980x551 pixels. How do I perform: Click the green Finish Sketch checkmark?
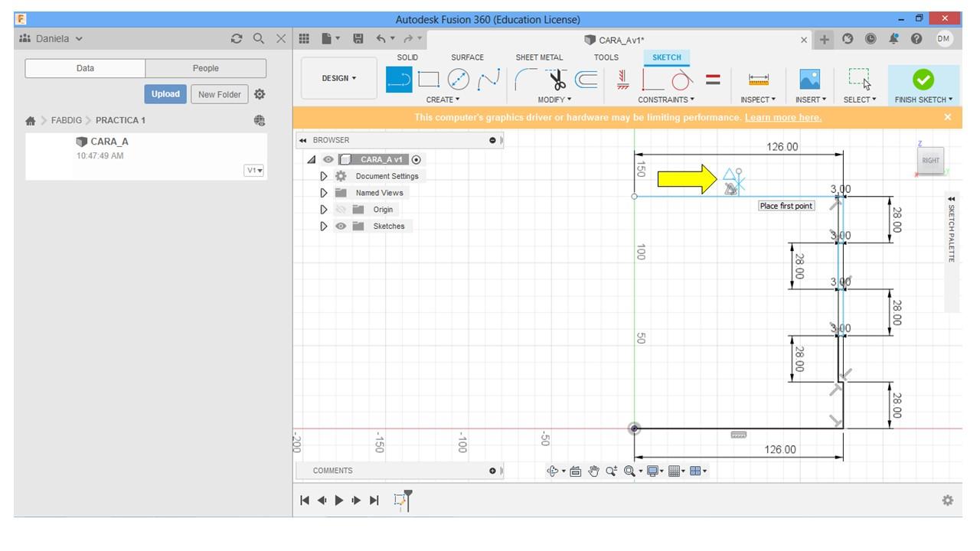point(923,79)
